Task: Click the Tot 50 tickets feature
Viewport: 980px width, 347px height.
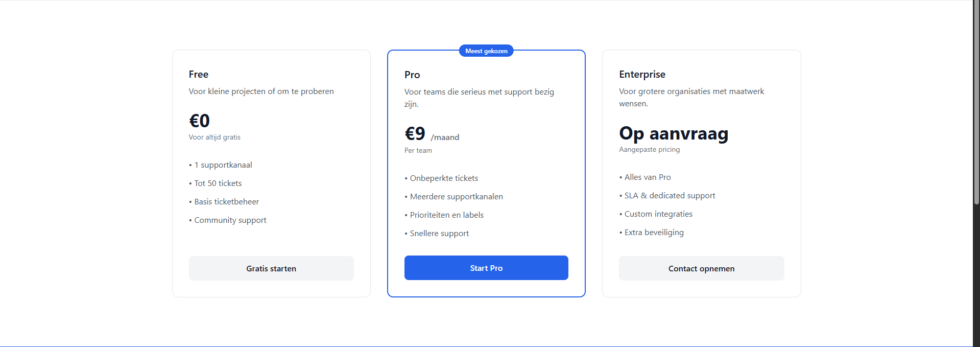Action: pyautogui.click(x=218, y=183)
